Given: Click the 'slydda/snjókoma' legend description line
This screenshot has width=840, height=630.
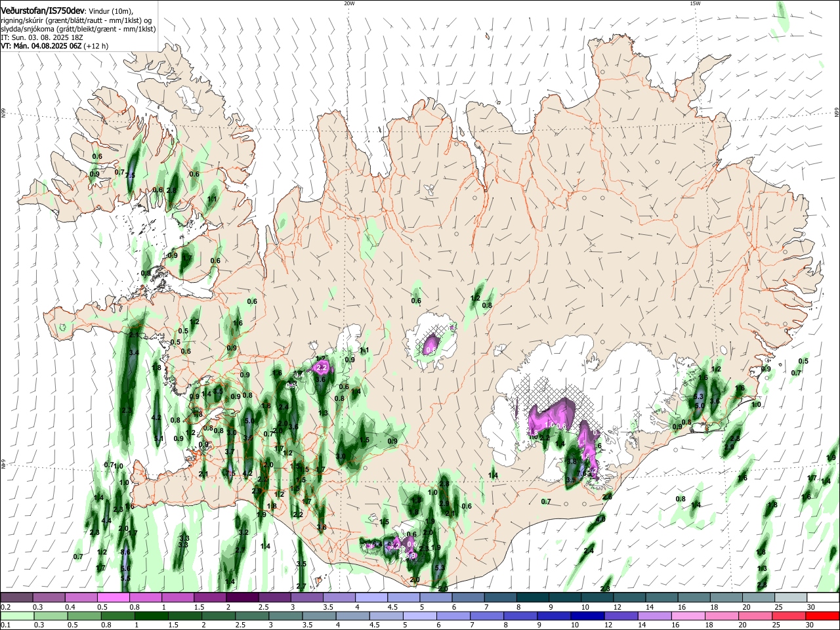Looking at the screenshot, I should tap(78, 29).
